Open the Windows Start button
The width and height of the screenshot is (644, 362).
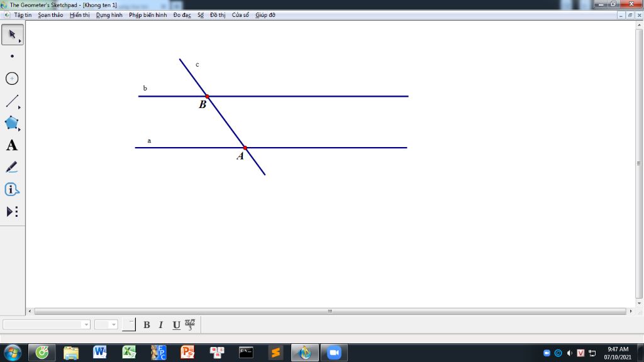(x=13, y=353)
